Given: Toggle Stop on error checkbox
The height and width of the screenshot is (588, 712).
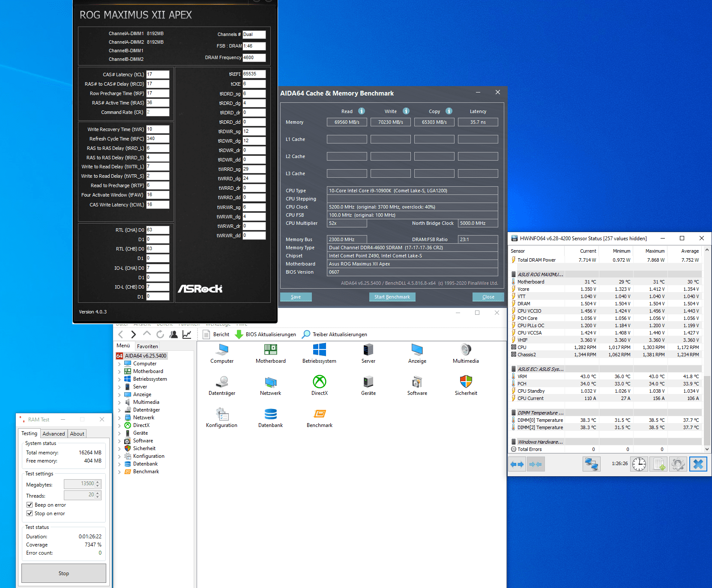Looking at the screenshot, I should tap(30, 513).
